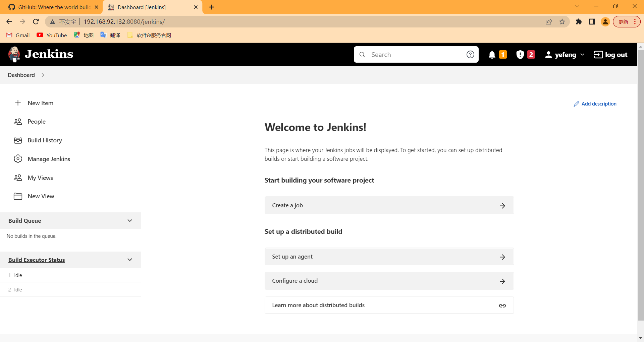
Task: Click the browser address bar URL
Action: [x=124, y=22]
